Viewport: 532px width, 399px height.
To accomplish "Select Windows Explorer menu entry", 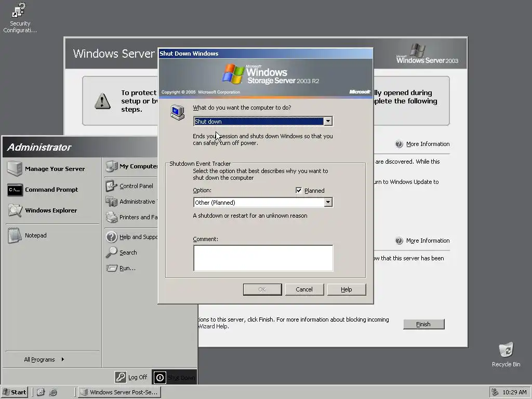I will point(52,210).
